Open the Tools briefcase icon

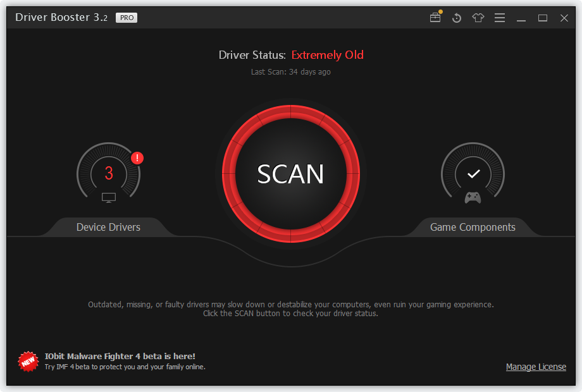pos(435,17)
